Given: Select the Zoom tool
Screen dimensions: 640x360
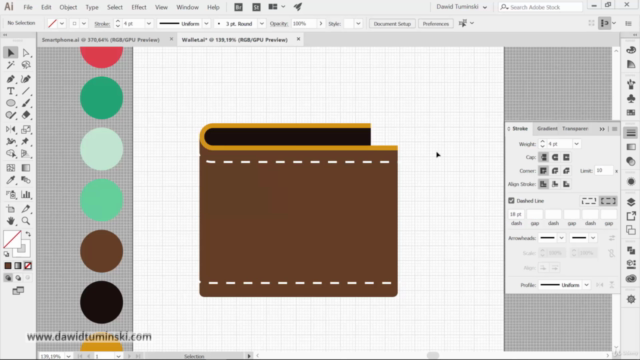Looking at the screenshot, I should coord(26,221).
